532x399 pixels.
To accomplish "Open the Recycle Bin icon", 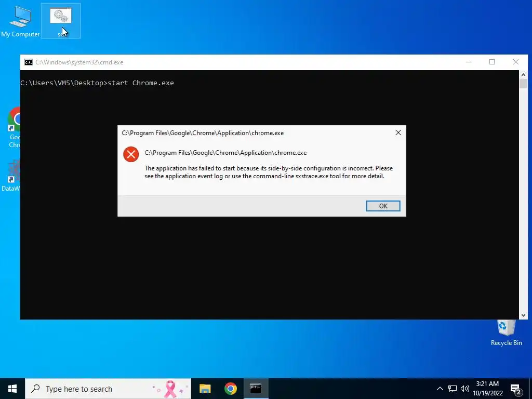I will 506,333.
